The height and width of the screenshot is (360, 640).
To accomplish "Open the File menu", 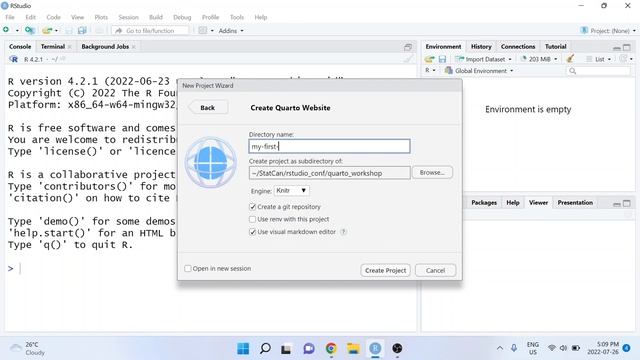I will point(10,17).
